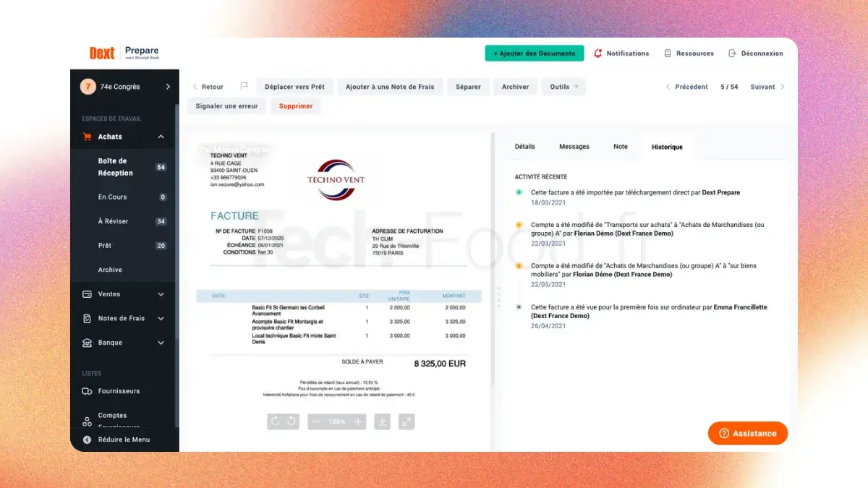
Task: Zoom in on the invoice preview
Action: pyautogui.click(x=358, y=421)
